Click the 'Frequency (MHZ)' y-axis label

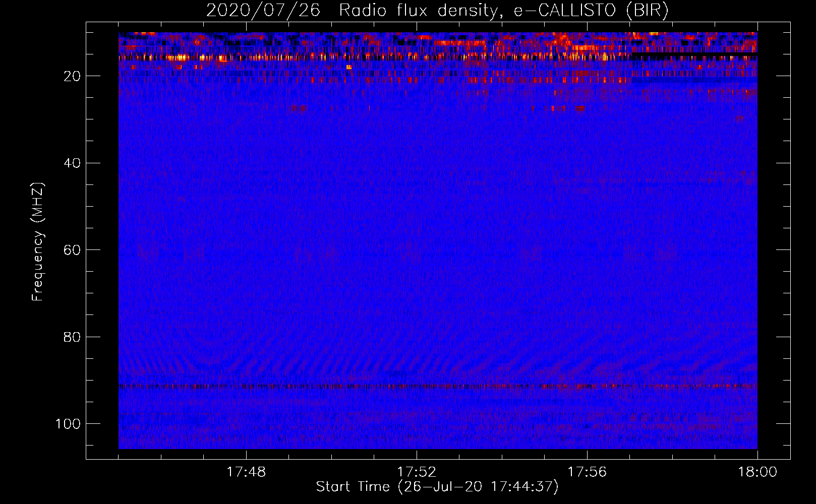coord(38,242)
